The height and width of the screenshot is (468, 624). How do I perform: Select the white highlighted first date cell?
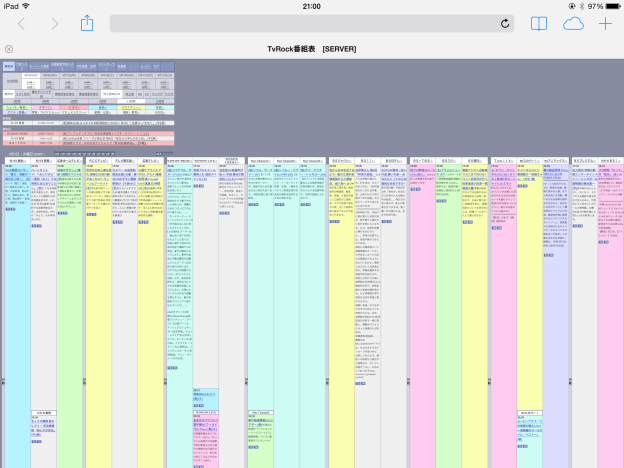tap(31, 75)
